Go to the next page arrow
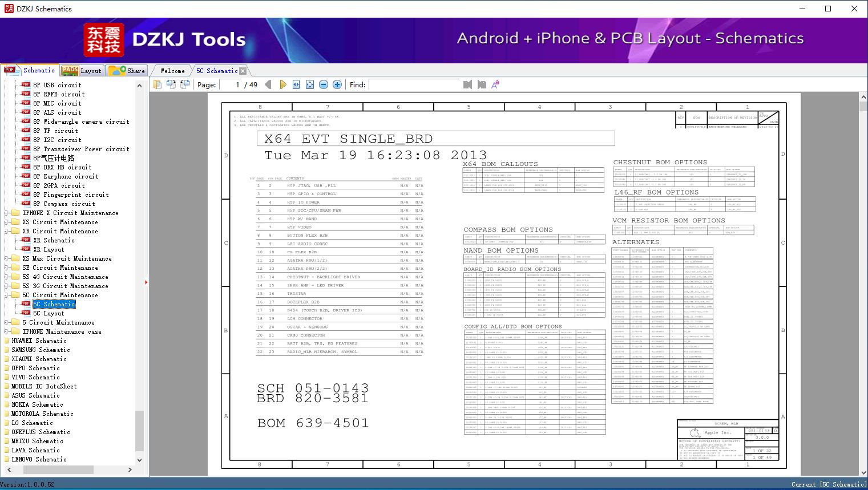 click(282, 84)
